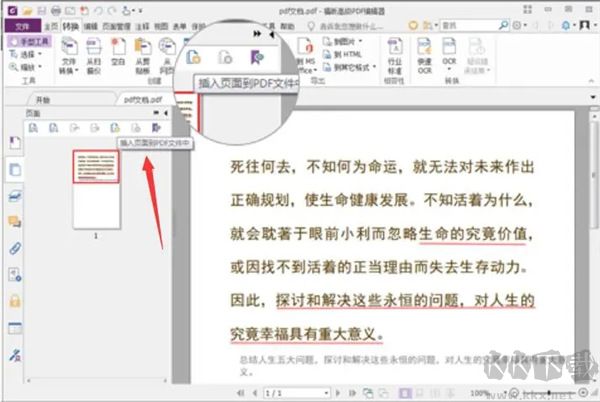Open the 文件 file menu
Image resolution: width=600 pixels, height=402 pixels.
click(23, 26)
